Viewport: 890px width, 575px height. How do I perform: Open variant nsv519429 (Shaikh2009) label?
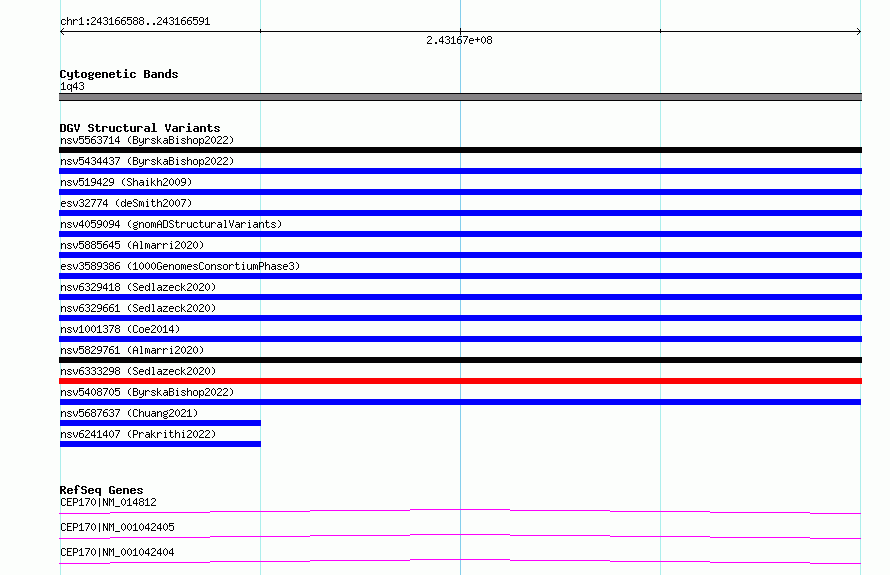(126, 182)
